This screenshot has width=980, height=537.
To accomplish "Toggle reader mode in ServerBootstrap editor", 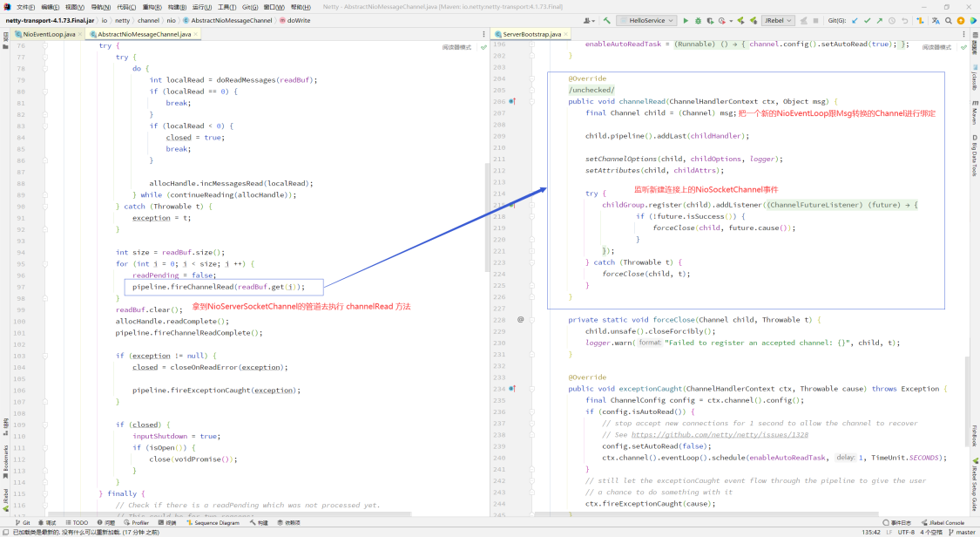I will (x=936, y=48).
